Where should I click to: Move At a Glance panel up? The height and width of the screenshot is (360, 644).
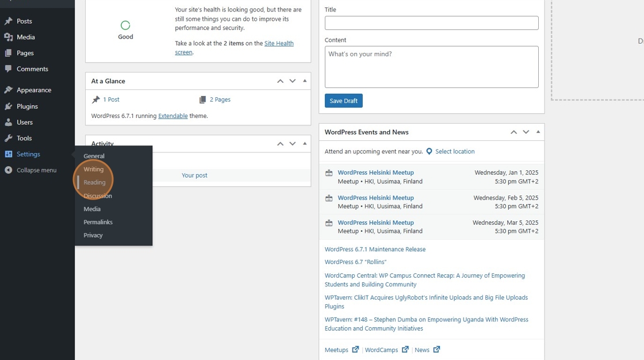280,81
